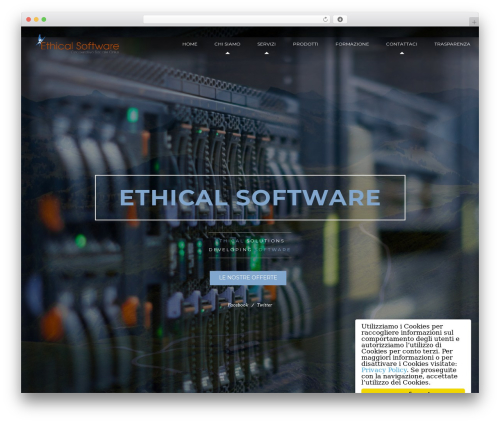Go to the PRODOTTI page
Screen dimensions: 500x423
(305, 44)
